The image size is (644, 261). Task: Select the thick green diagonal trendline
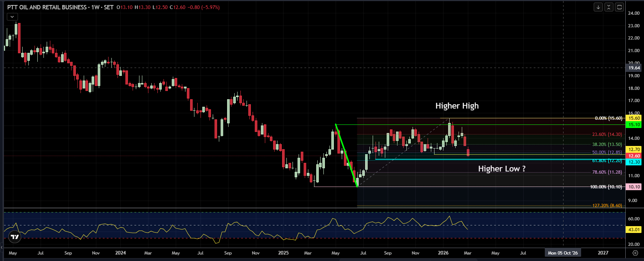tap(346, 155)
